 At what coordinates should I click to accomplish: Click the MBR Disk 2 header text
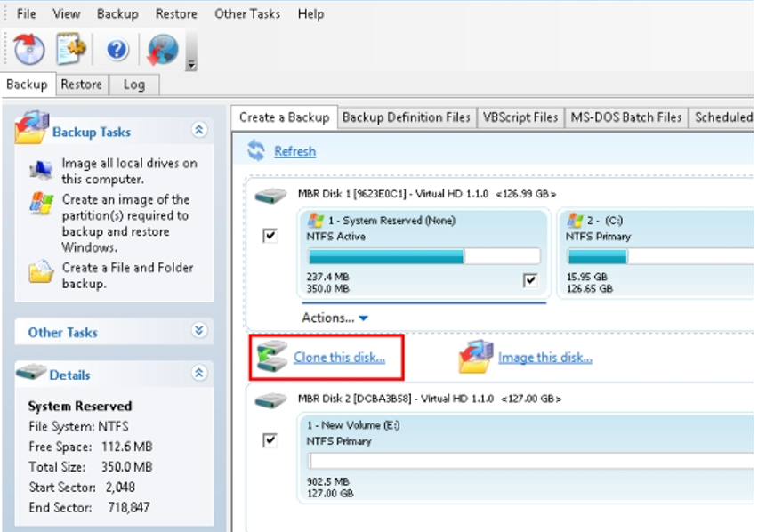pos(430,399)
